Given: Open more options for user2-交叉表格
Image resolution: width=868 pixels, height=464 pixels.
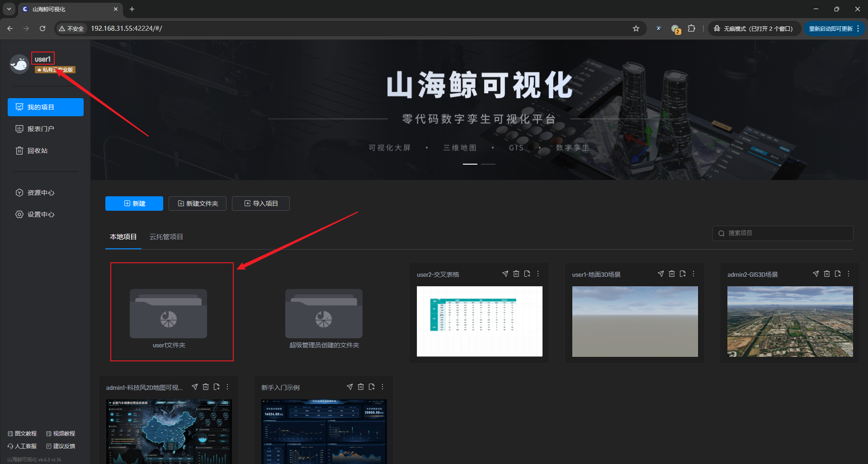Looking at the screenshot, I should click(x=538, y=274).
